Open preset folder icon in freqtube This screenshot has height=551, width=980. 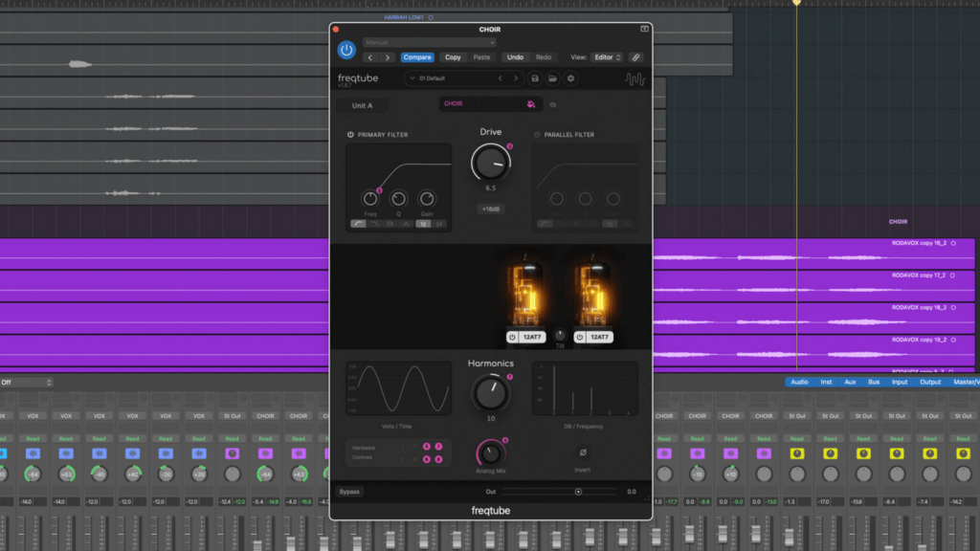[x=552, y=78]
